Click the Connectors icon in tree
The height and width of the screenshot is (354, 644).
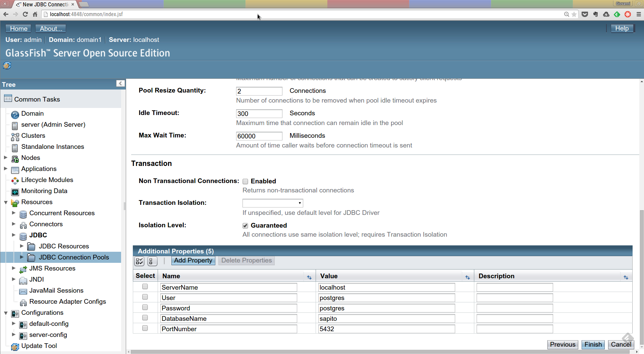click(23, 225)
